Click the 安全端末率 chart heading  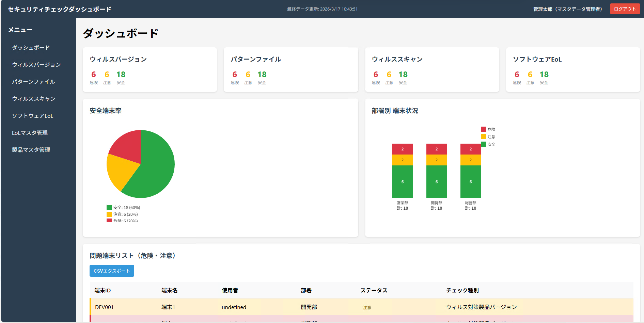coord(106,111)
